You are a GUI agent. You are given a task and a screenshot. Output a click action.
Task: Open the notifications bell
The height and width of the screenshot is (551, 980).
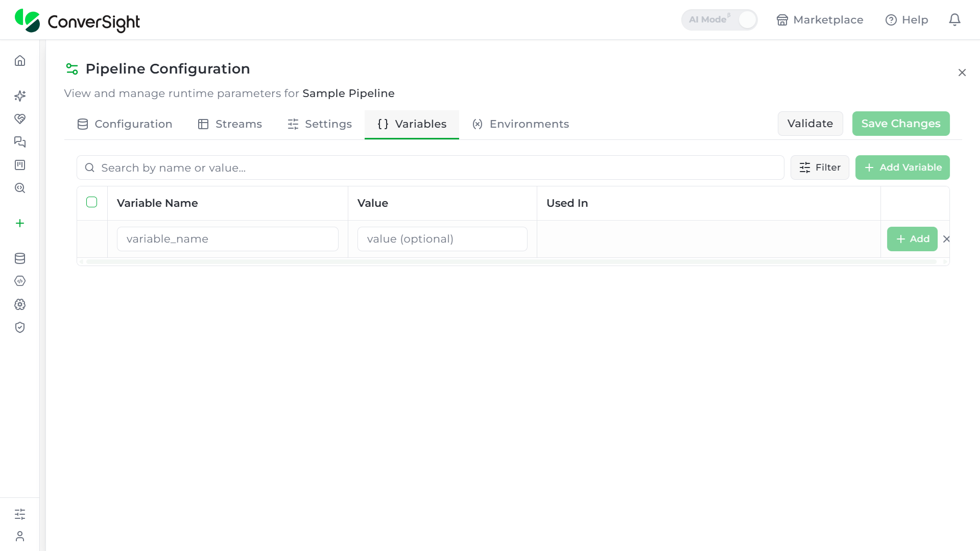point(954,20)
